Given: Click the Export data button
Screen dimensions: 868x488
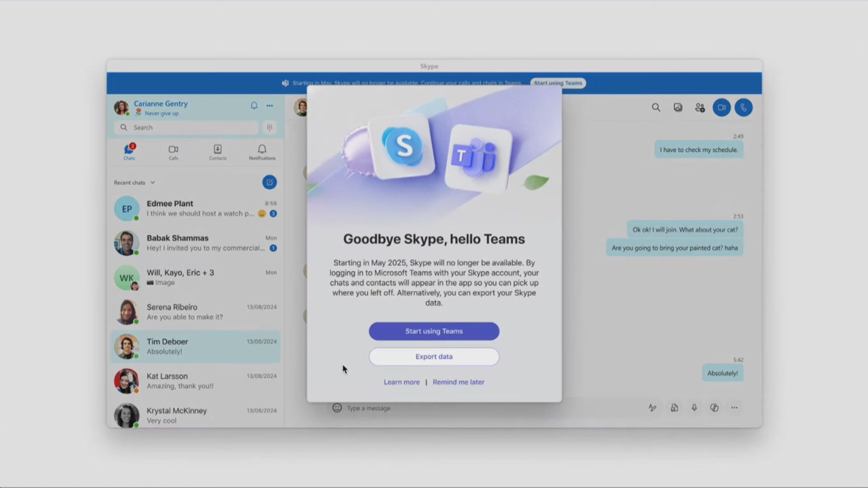Looking at the screenshot, I should (x=434, y=357).
